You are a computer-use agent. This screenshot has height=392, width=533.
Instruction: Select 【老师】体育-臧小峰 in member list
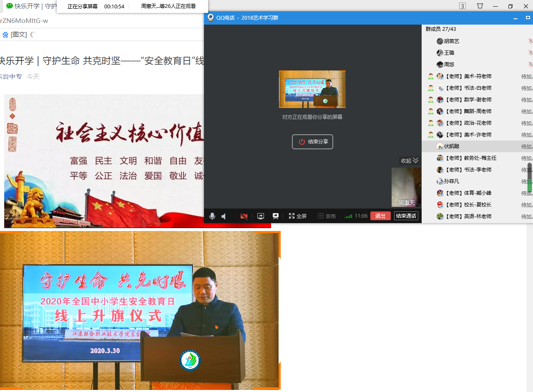click(477, 193)
